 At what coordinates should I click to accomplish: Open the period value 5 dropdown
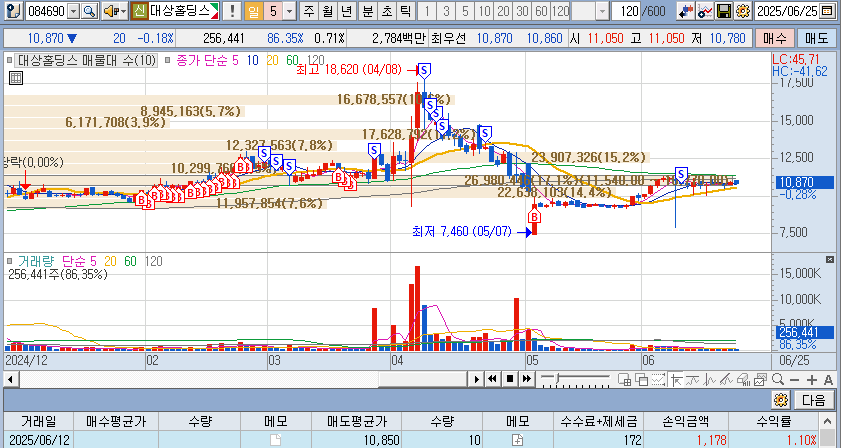[x=290, y=10]
